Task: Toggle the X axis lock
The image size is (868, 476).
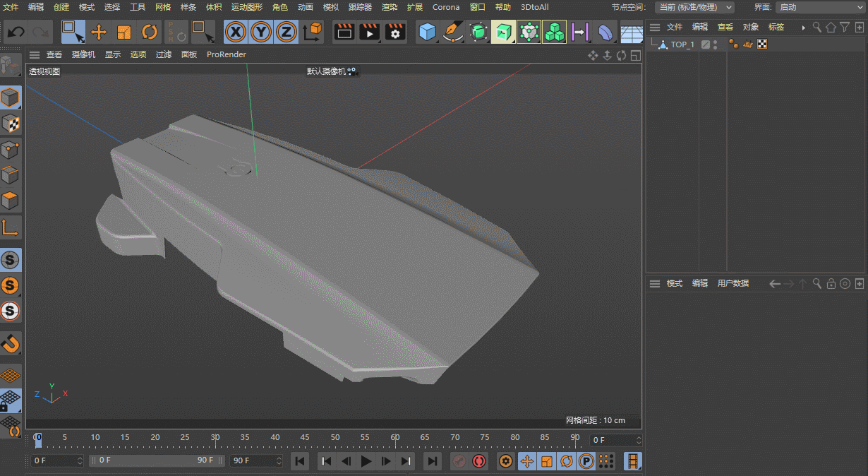Action: (236, 32)
